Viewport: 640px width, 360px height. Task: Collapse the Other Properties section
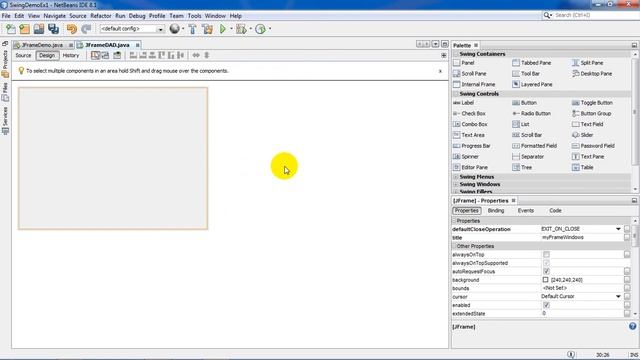(x=454, y=247)
